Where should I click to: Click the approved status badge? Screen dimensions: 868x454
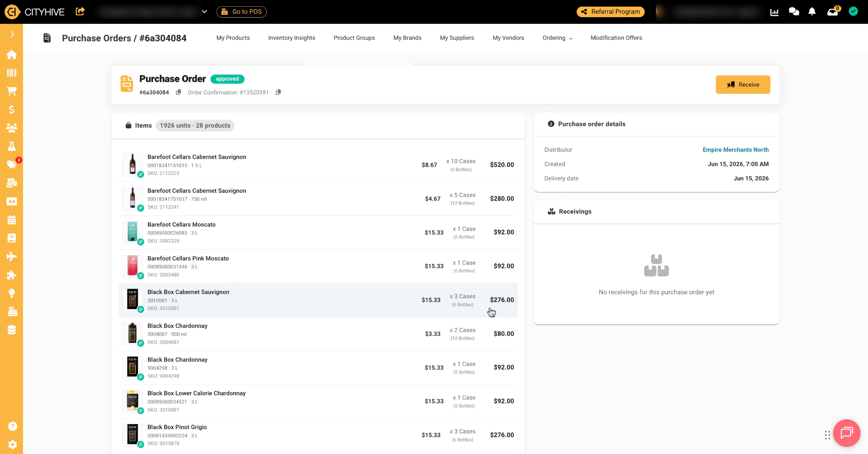coord(227,79)
